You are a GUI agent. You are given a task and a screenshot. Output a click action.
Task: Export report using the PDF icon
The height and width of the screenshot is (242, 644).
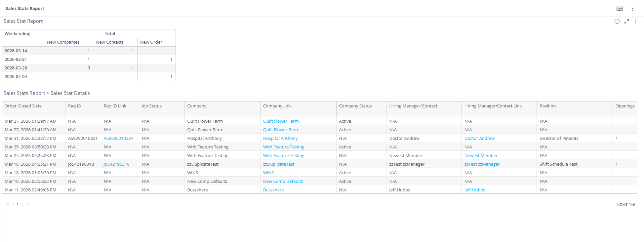[620, 9]
